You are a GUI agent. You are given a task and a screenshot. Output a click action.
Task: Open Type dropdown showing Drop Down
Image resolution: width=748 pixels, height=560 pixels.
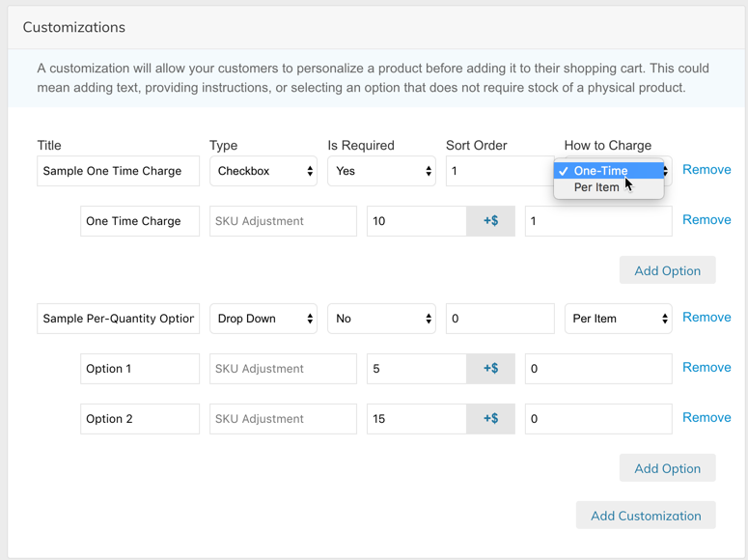click(x=263, y=319)
